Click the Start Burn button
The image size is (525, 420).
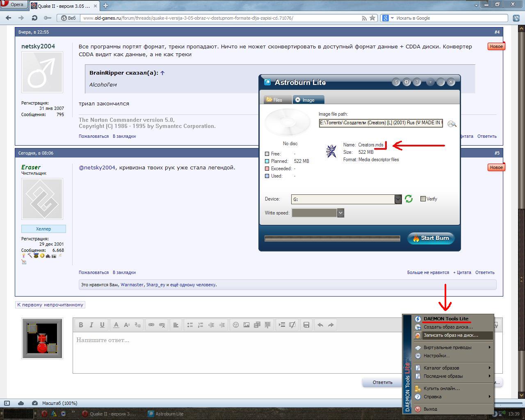[431, 238]
